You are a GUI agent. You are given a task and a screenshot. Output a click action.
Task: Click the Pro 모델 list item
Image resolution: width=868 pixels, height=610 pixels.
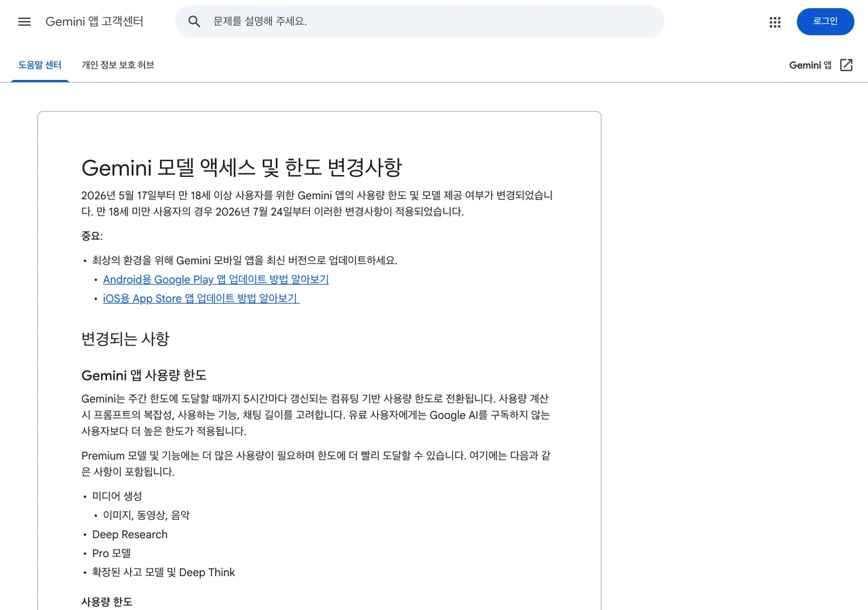(x=111, y=553)
